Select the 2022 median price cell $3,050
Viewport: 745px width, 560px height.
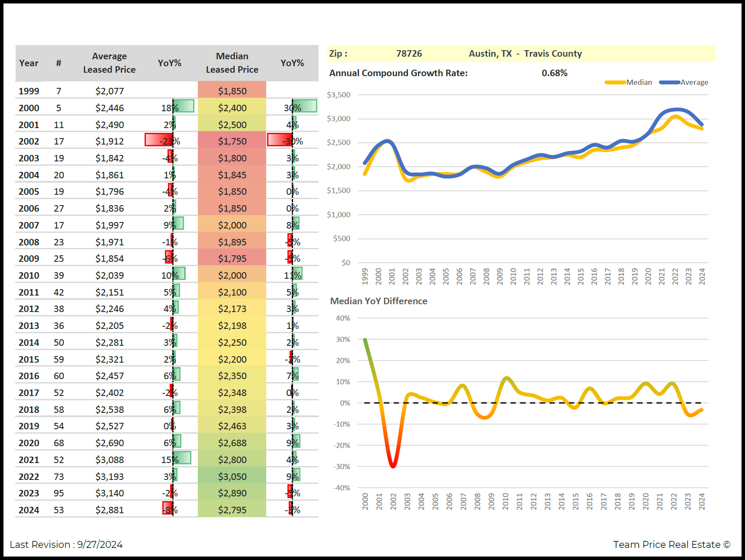(x=232, y=476)
